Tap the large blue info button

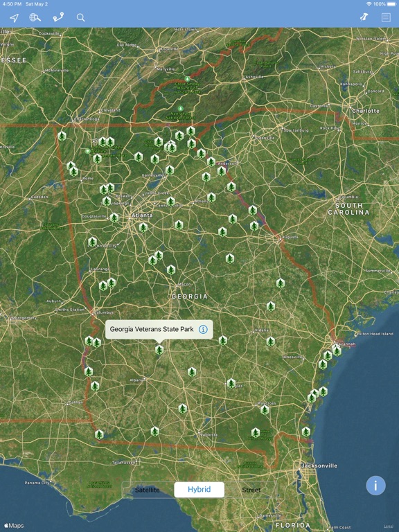[375, 486]
